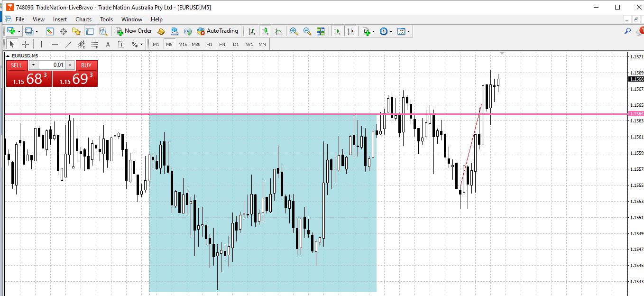Click the Zoom Out magnifier icon
Viewport: 644px width, 296px height.
[307, 31]
